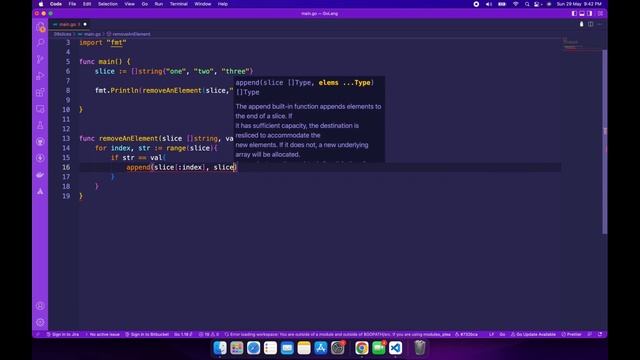Open the Extensions view
Screen dimensions: 640x360
click(x=40, y=92)
